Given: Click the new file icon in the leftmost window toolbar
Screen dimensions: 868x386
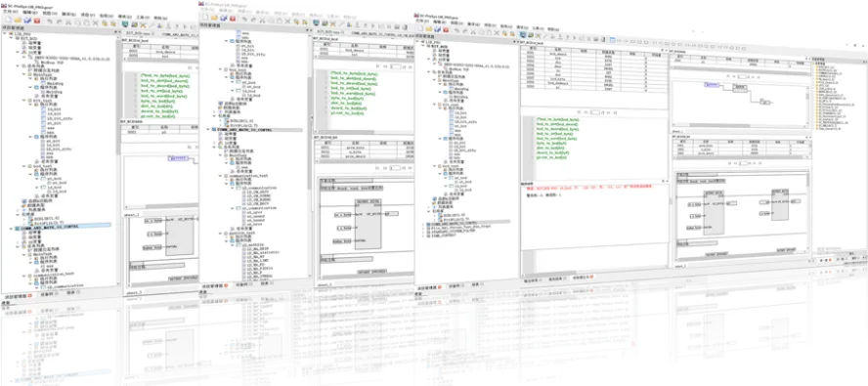Looking at the screenshot, I should [8, 21].
